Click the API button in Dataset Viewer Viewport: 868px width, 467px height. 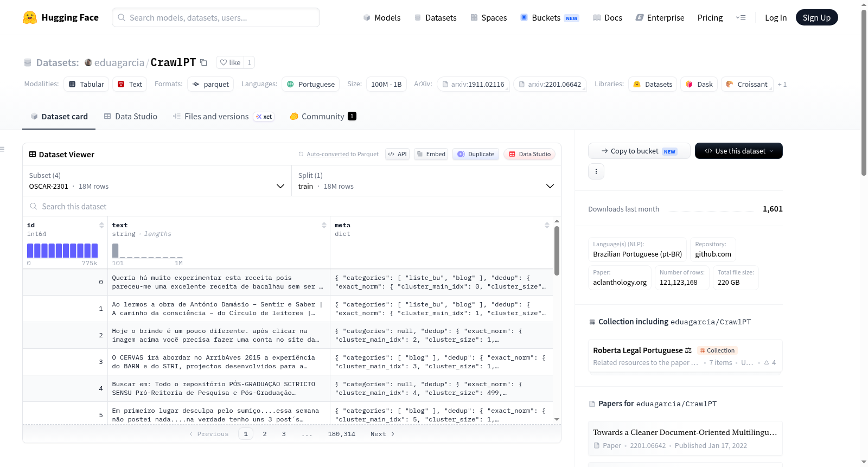[397, 154]
